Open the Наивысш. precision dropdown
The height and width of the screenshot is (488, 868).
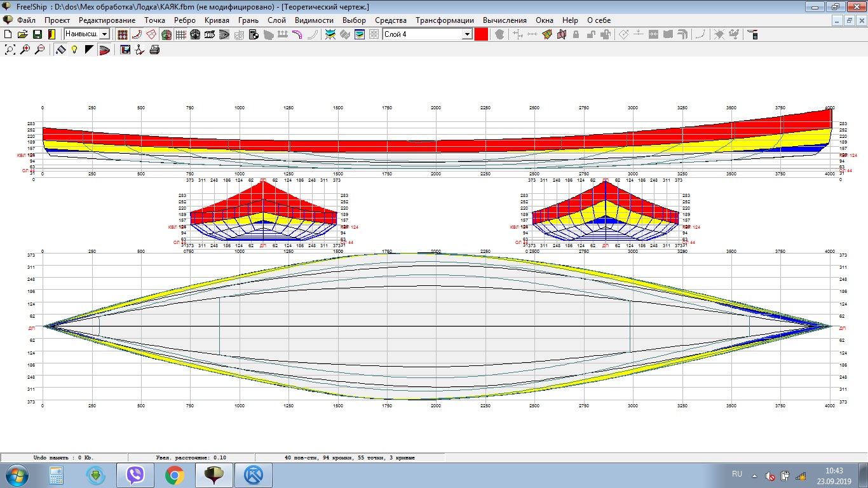click(x=105, y=34)
